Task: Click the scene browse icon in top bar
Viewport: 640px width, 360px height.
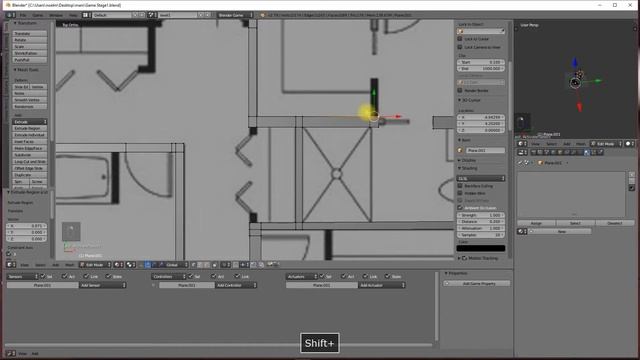Action: pyautogui.click(x=152, y=15)
